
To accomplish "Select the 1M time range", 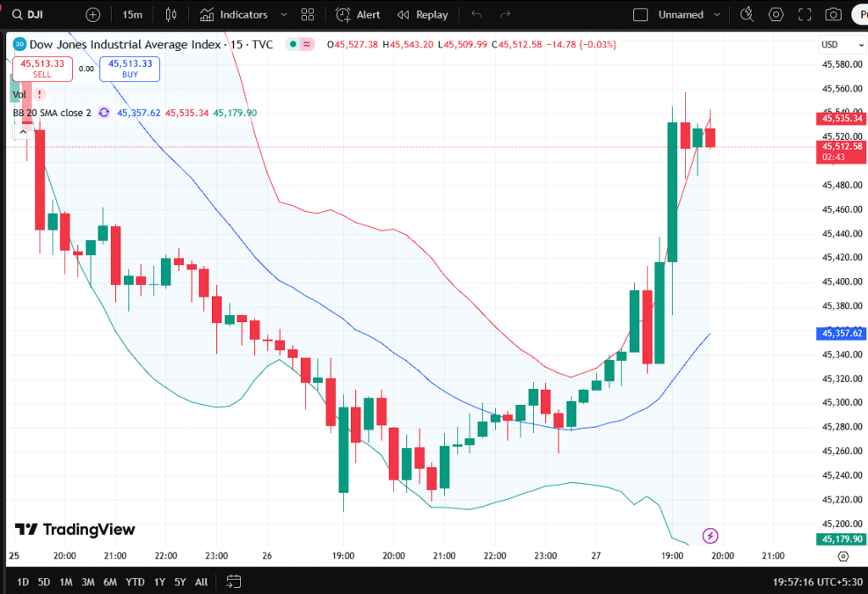I will [x=66, y=582].
